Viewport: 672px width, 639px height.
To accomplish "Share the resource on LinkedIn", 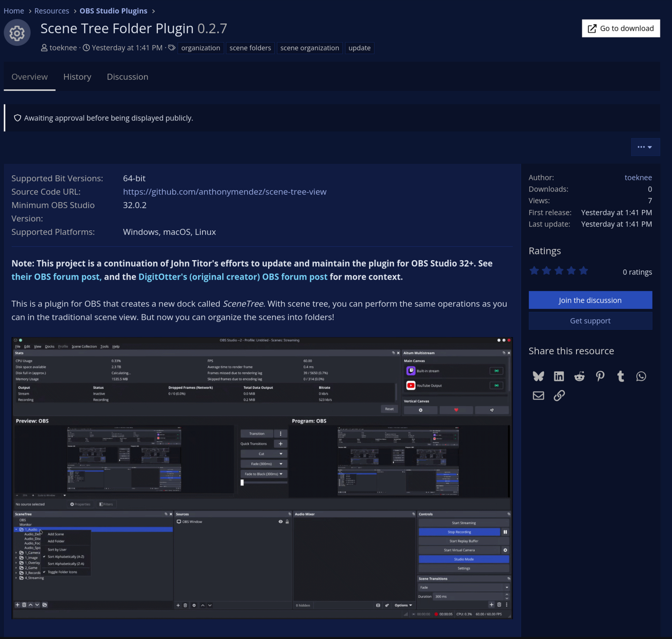I will (559, 376).
